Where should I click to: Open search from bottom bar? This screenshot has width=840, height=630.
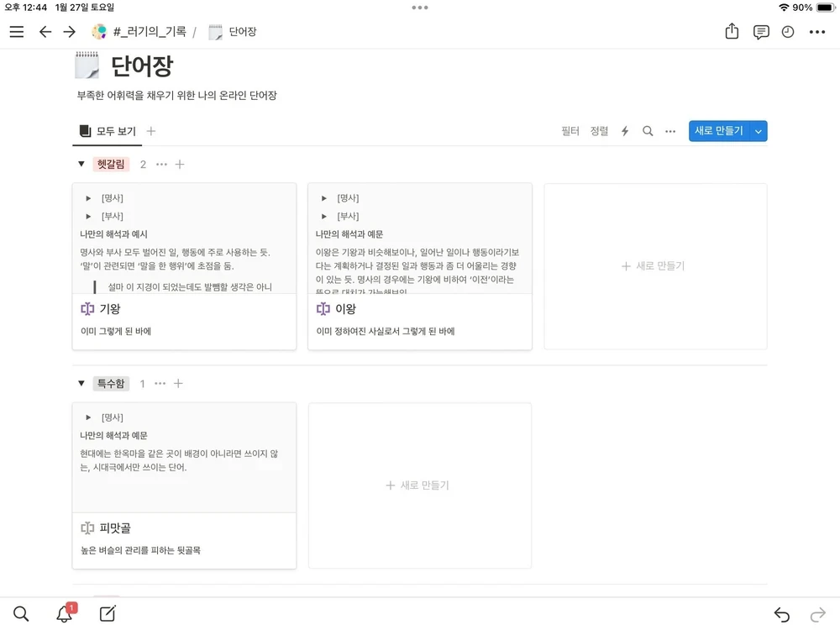pos(21,614)
